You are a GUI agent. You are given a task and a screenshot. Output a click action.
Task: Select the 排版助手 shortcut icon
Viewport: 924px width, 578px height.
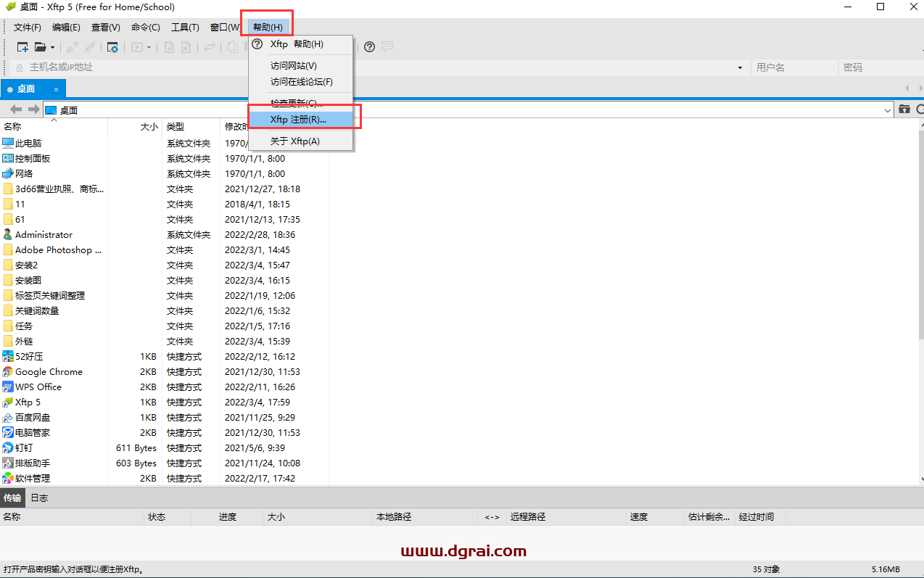pyautogui.click(x=8, y=463)
